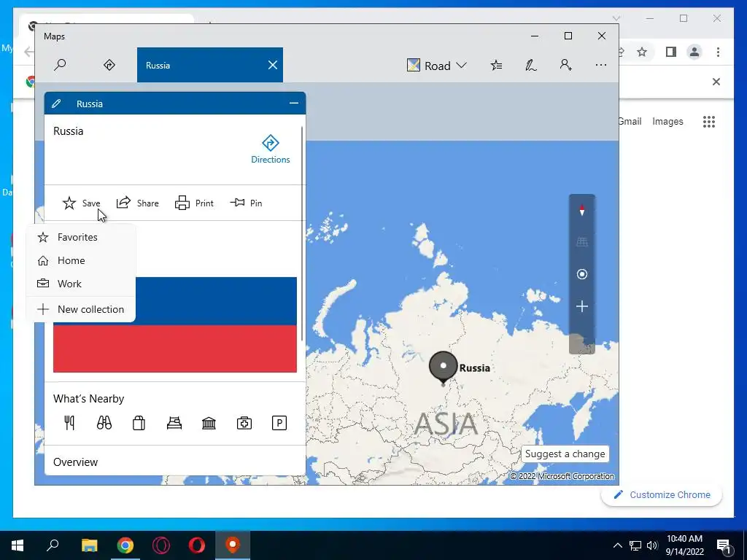Save to Favorites from the menu
This screenshot has width=747, height=560.
click(81, 237)
